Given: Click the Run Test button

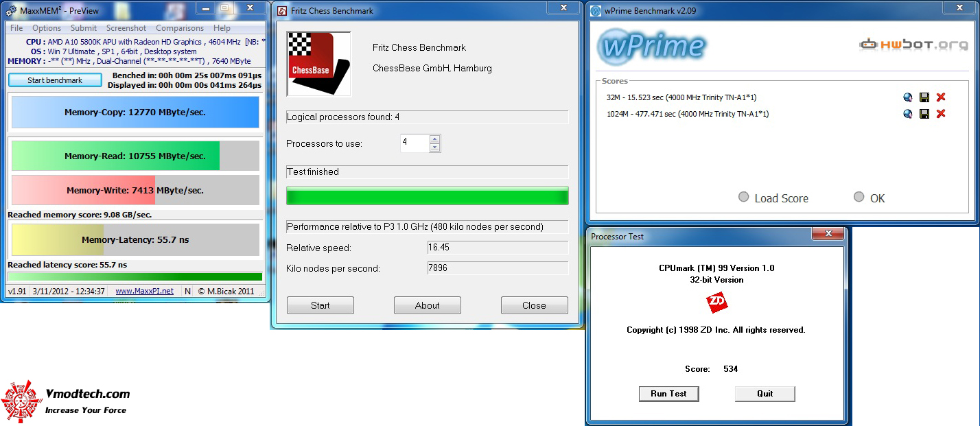Looking at the screenshot, I should pyautogui.click(x=668, y=394).
